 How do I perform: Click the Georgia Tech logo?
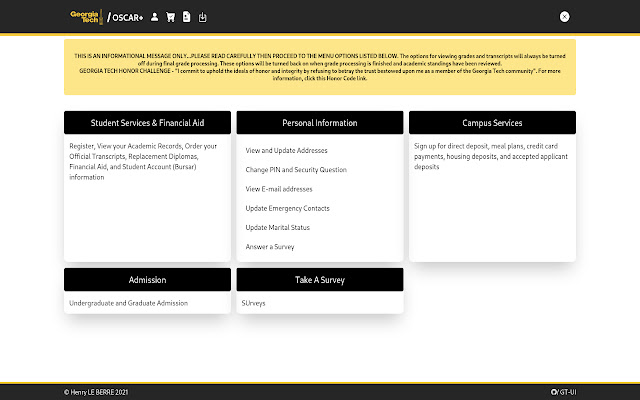point(85,16)
